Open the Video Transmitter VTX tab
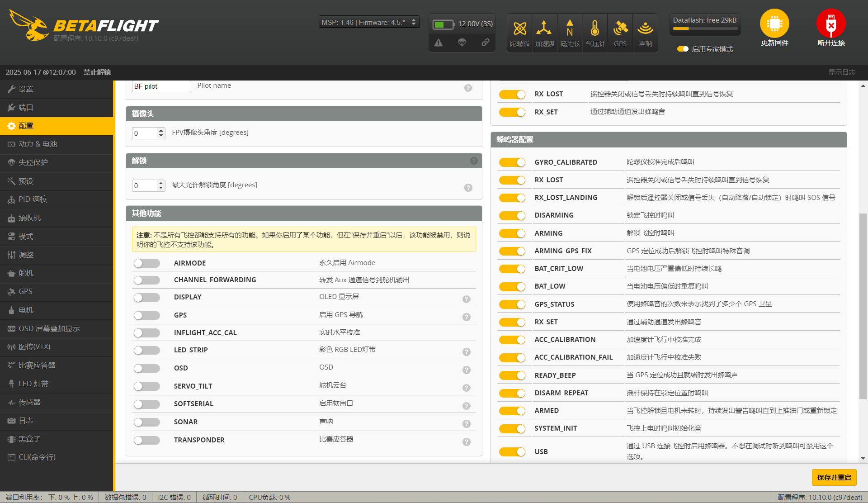 click(x=57, y=347)
